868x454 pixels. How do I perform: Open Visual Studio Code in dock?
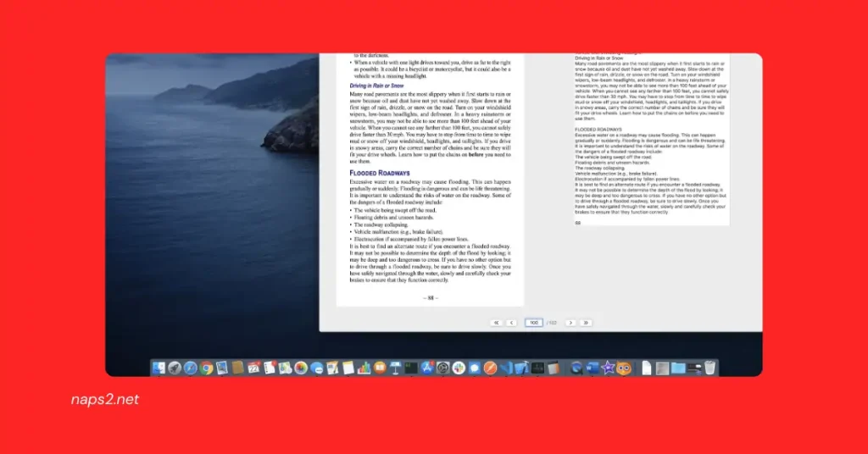(x=506, y=368)
